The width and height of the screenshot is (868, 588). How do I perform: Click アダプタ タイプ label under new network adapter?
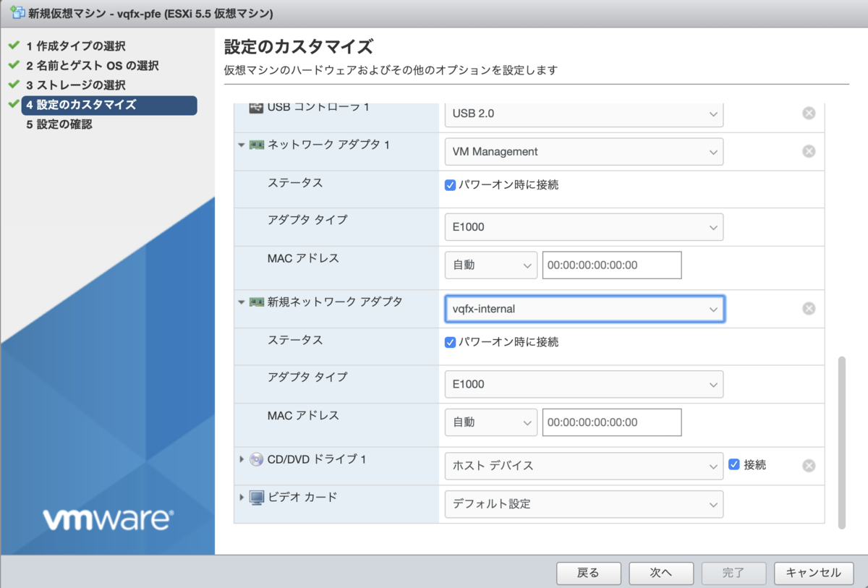click(307, 377)
